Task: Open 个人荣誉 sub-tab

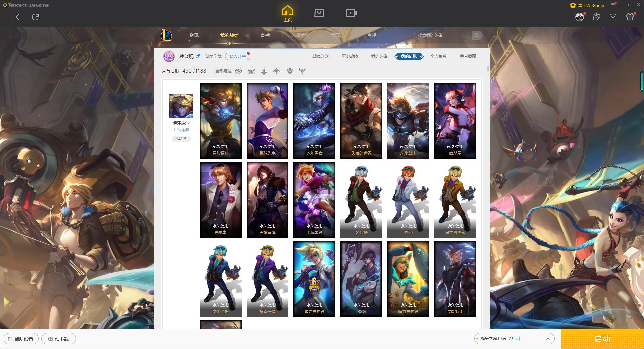Action: tap(438, 56)
